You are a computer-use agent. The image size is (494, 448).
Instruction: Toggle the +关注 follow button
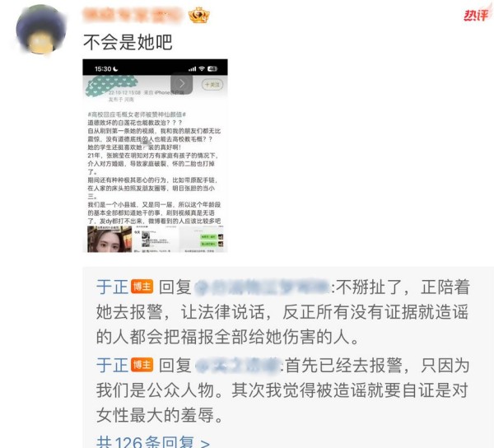coord(212,85)
